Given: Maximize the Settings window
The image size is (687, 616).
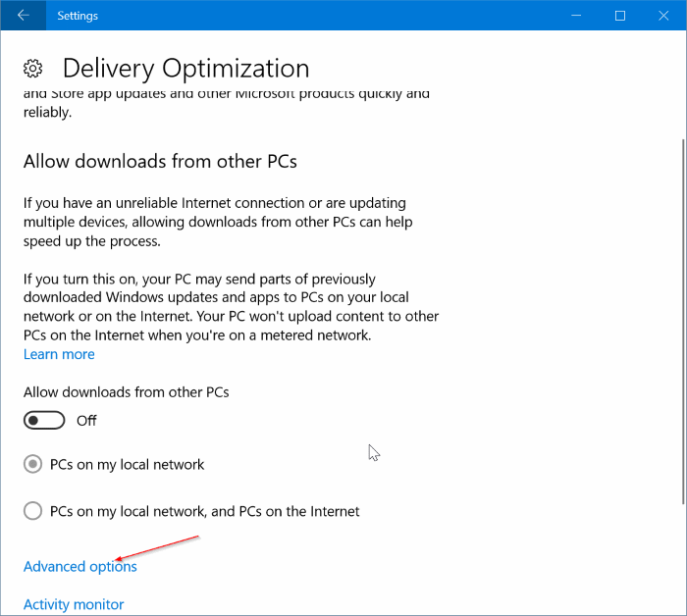Looking at the screenshot, I should click(x=620, y=16).
